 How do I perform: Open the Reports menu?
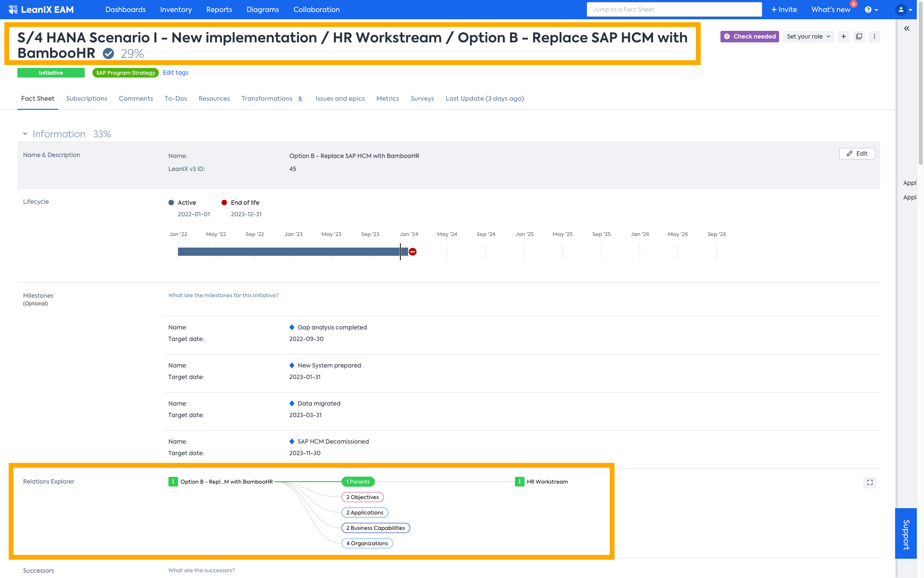pyautogui.click(x=219, y=10)
